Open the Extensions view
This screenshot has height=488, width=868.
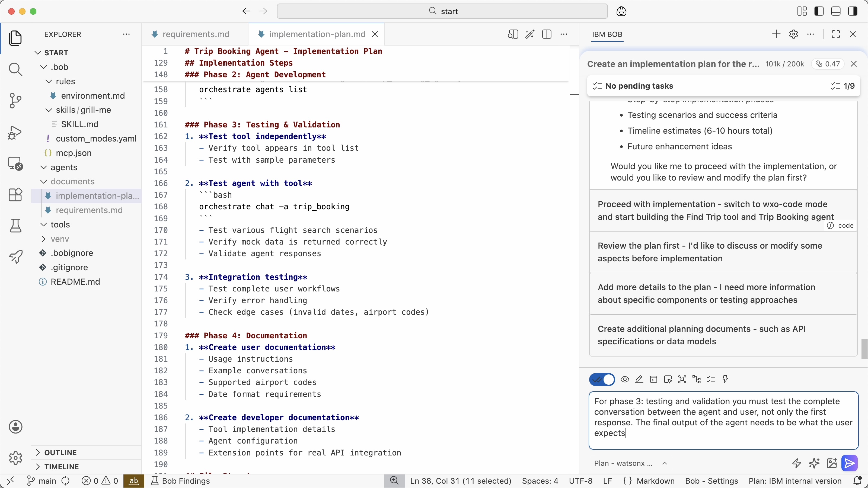point(15,195)
